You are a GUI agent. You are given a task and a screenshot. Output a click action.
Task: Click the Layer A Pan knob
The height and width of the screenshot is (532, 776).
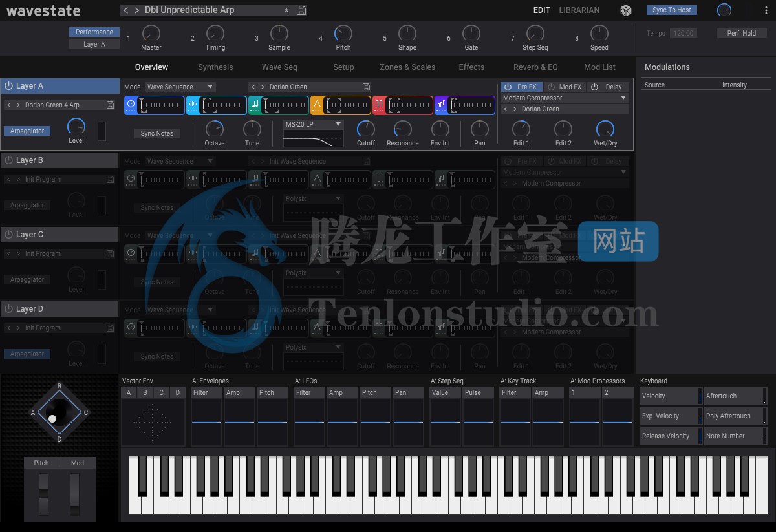[480, 129]
